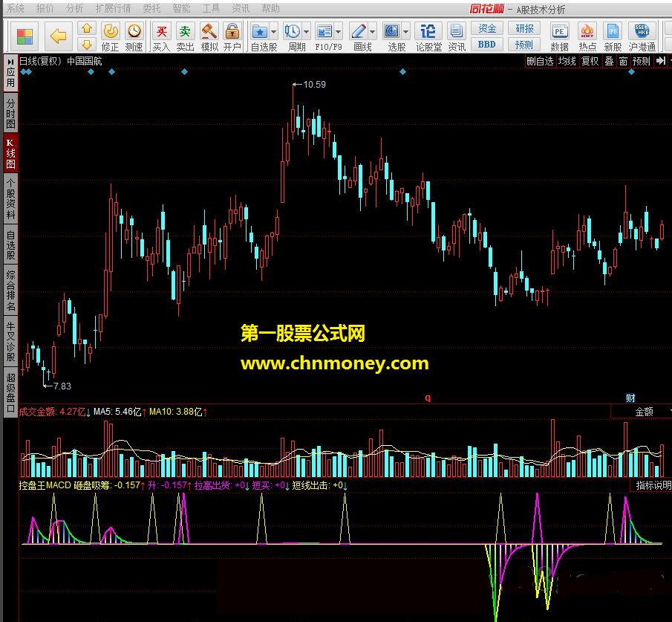This screenshot has height=622, width=672.
Task: Click the BBD button
Action: [487, 44]
